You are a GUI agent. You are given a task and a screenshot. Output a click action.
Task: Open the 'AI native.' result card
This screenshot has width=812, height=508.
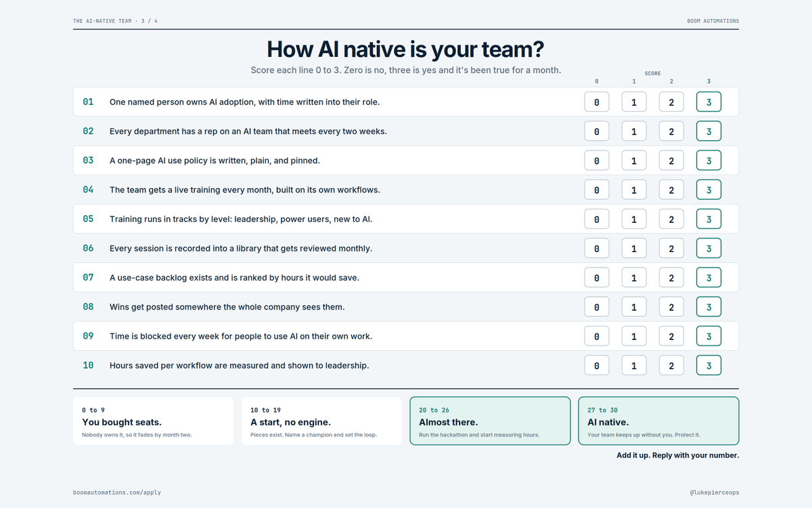click(658, 421)
